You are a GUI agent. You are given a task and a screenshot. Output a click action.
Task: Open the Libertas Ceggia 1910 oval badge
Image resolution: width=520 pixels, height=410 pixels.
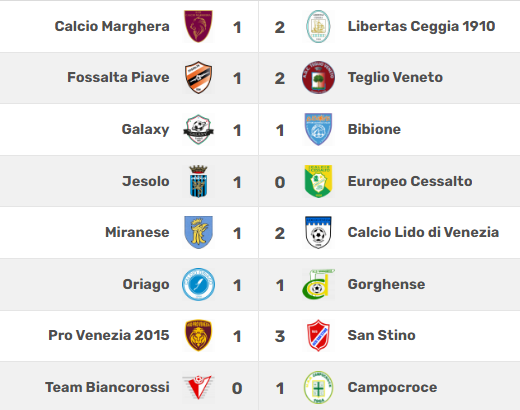tap(318, 26)
